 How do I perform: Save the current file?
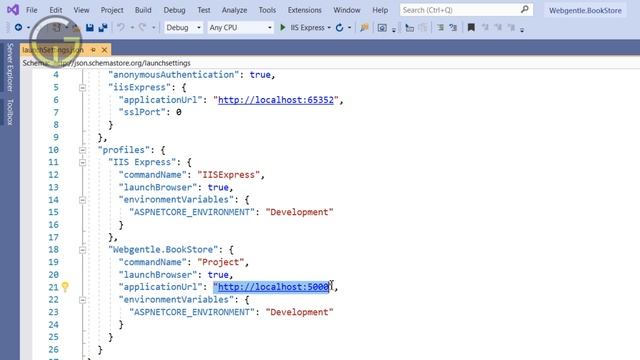pyautogui.click(x=89, y=27)
